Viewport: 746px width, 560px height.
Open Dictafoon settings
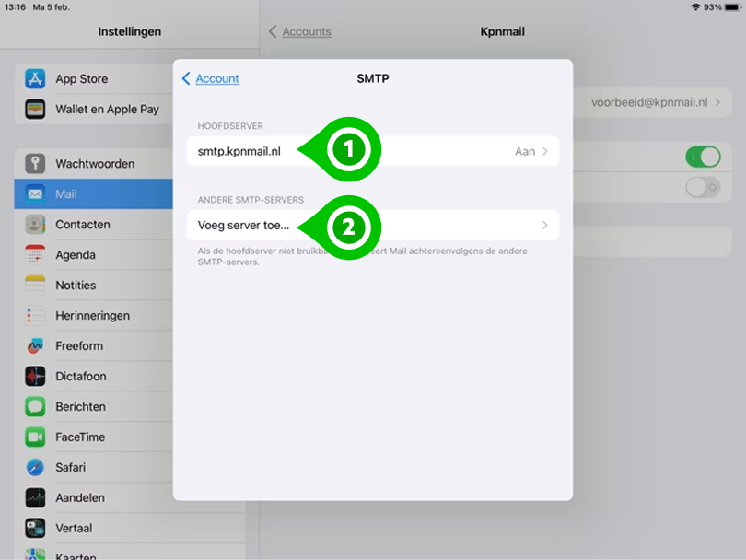pos(33,376)
